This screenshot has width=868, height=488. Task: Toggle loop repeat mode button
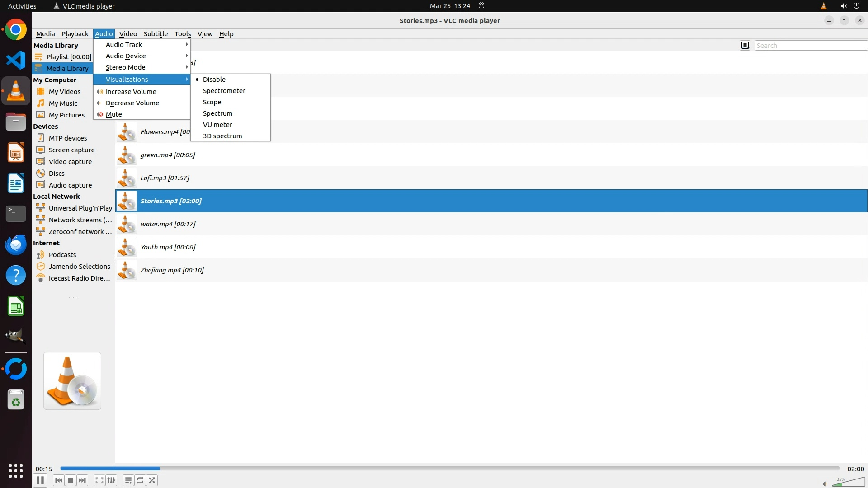pyautogui.click(x=140, y=480)
